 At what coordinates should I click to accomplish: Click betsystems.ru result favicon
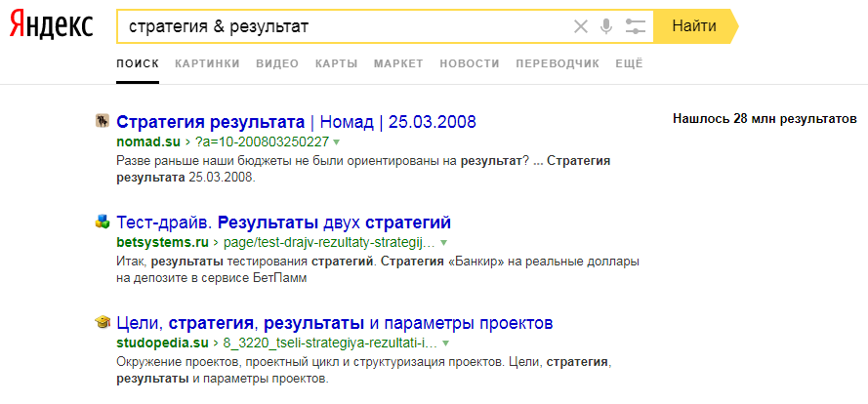[x=102, y=222]
